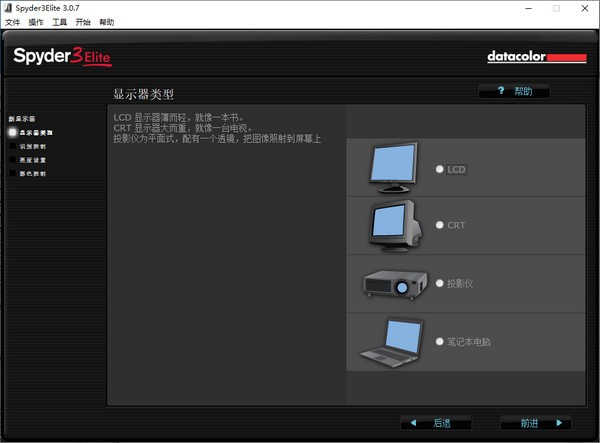Screen dimensions: 600x443
Task: Open the 开始 menu
Action: [x=83, y=22]
